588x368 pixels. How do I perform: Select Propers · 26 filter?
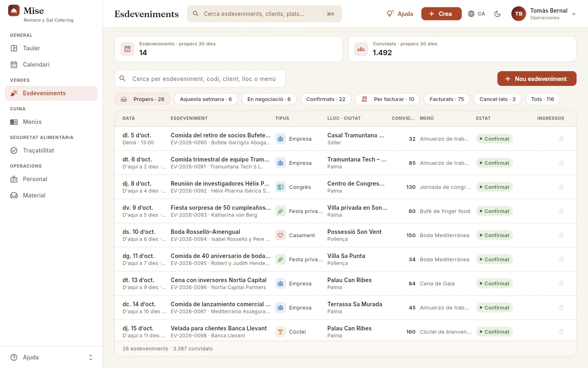tap(143, 99)
